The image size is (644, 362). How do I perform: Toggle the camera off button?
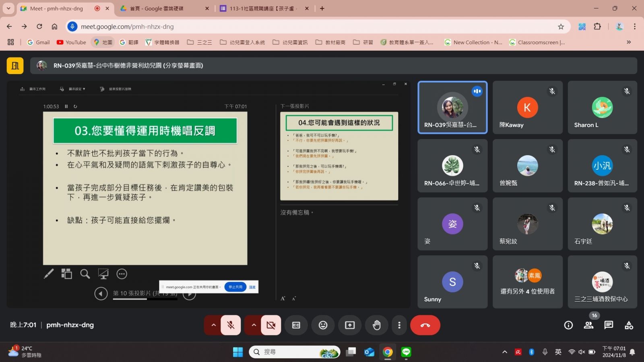271,325
